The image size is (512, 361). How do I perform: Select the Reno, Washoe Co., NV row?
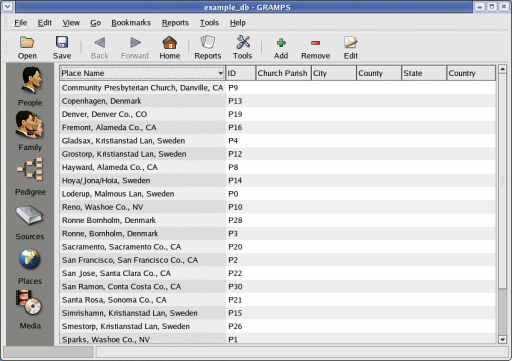tap(277, 207)
